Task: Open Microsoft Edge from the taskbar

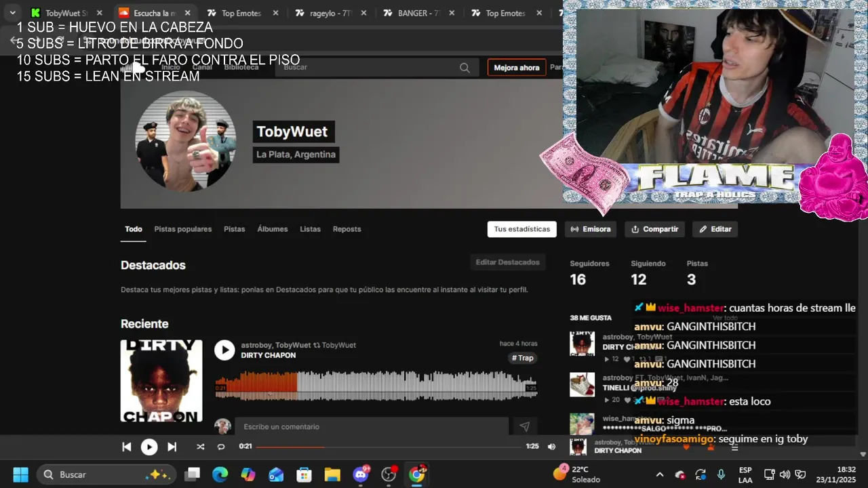Action: point(220,474)
